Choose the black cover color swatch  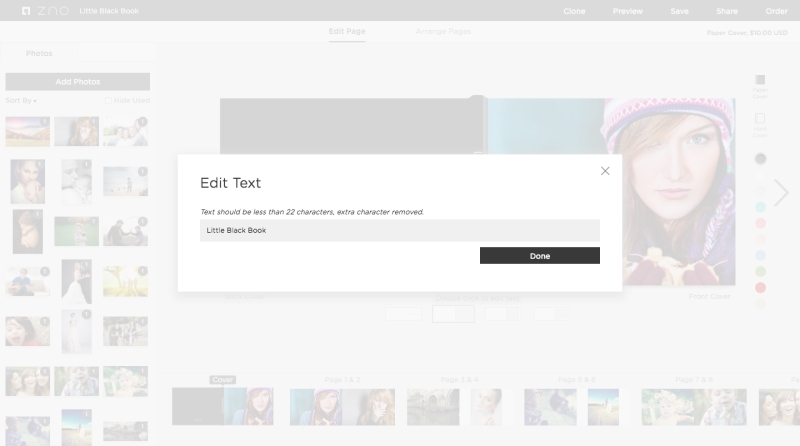(760, 159)
